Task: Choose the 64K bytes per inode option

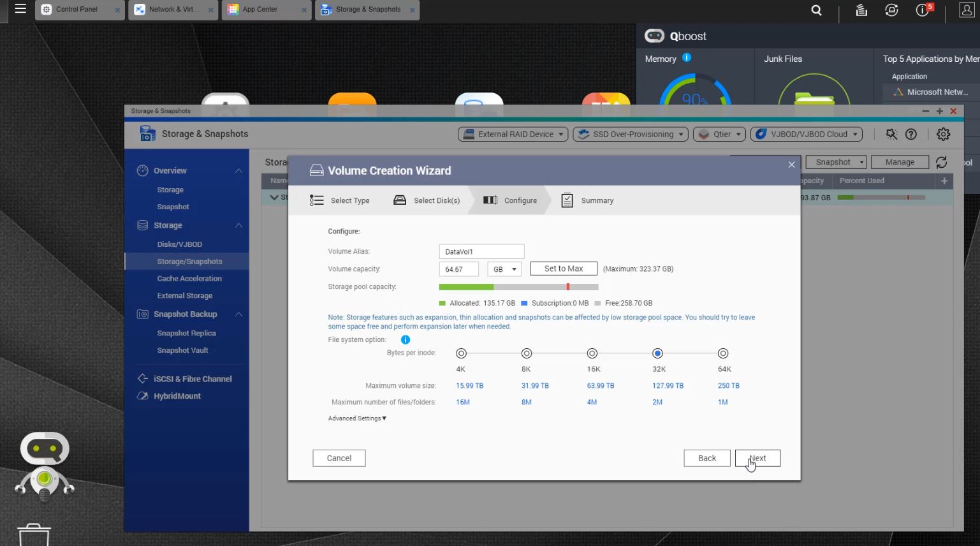Action: coord(722,353)
